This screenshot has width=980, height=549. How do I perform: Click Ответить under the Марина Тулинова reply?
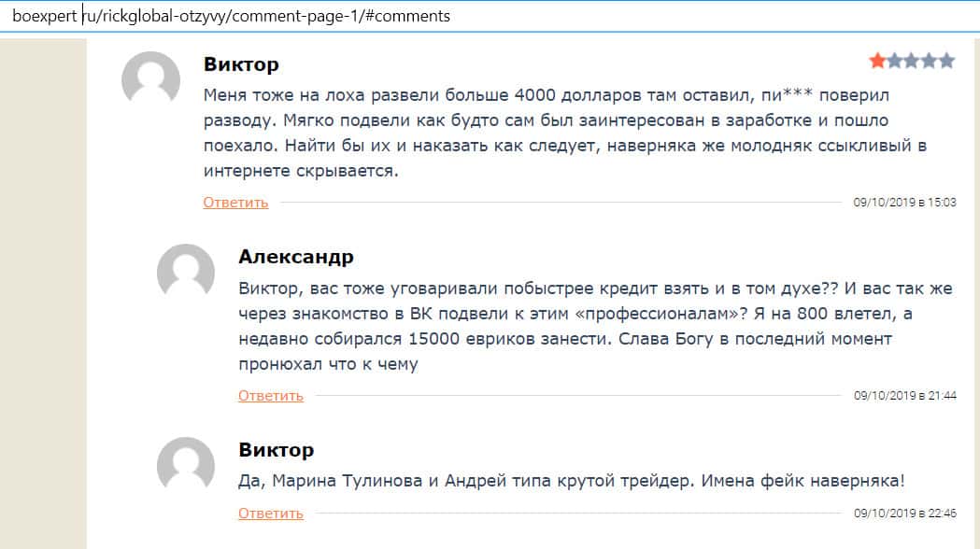click(271, 514)
